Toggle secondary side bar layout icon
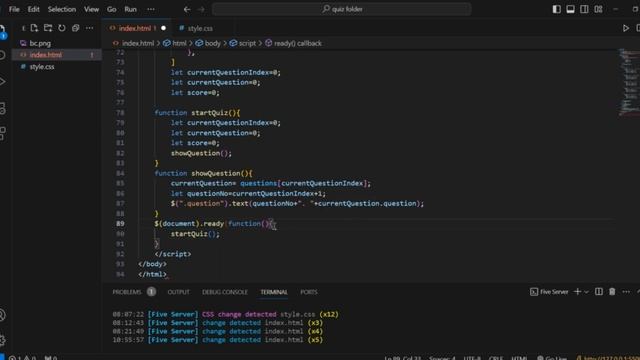640x360 pixels. [584, 9]
